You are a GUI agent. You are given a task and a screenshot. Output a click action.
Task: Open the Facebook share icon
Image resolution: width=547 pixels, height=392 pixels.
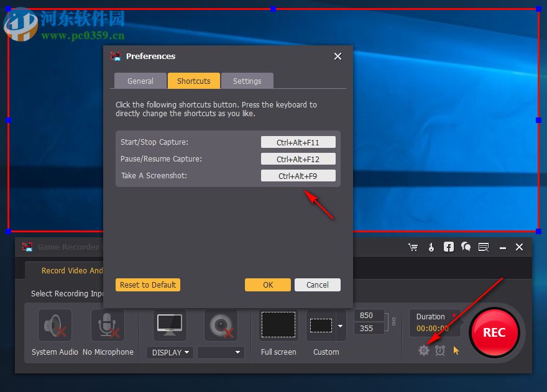click(x=448, y=247)
